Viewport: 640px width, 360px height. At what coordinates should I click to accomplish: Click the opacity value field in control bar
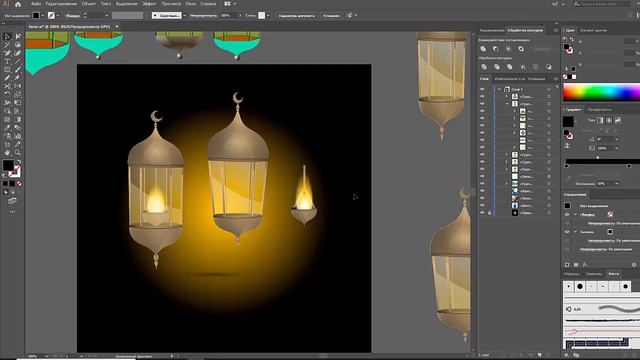(x=229, y=16)
